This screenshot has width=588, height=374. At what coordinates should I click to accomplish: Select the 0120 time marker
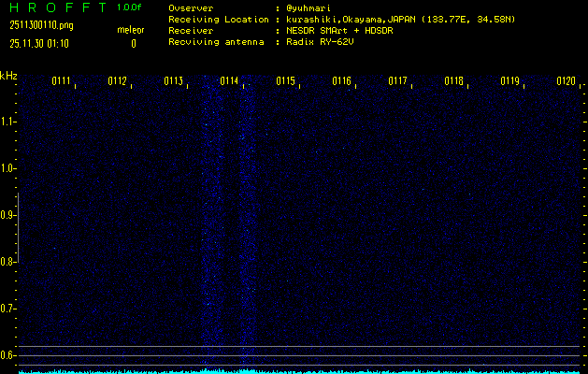click(x=566, y=81)
